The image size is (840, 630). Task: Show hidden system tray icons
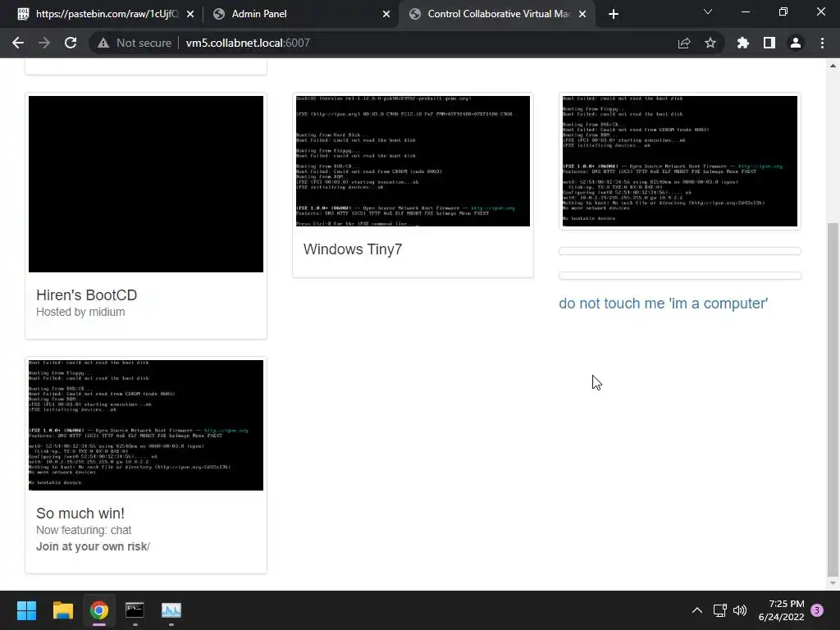pyautogui.click(x=697, y=610)
